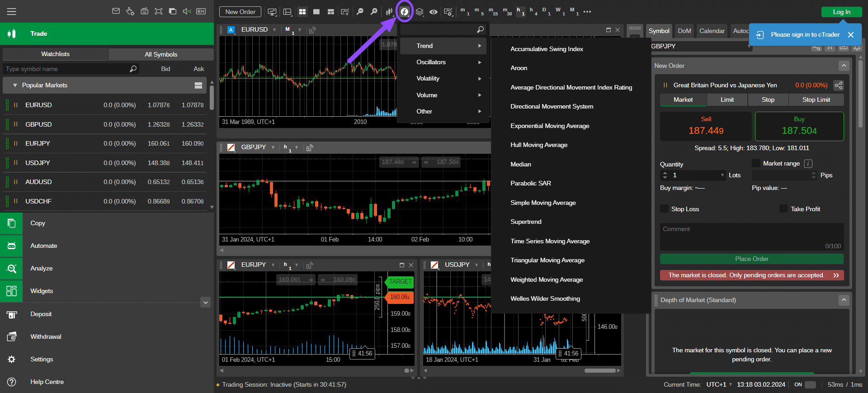The width and height of the screenshot is (868, 393).
Task: Switch to the Calendar tab
Action: coord(712,31)
